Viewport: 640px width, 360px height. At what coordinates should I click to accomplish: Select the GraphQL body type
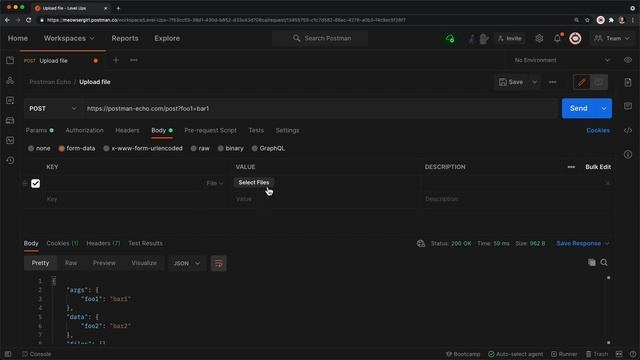[x=268, y=149]
